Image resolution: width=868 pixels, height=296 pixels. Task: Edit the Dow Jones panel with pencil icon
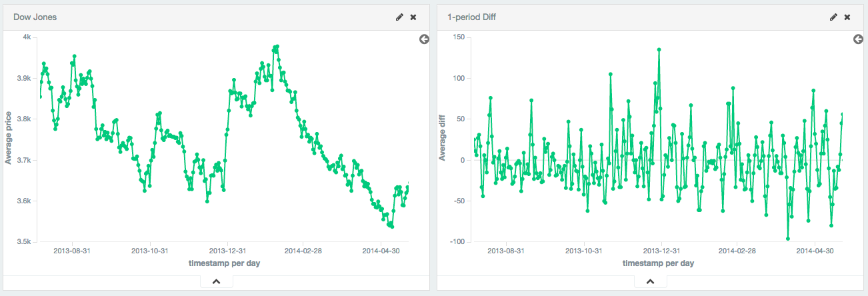[399, 17]
